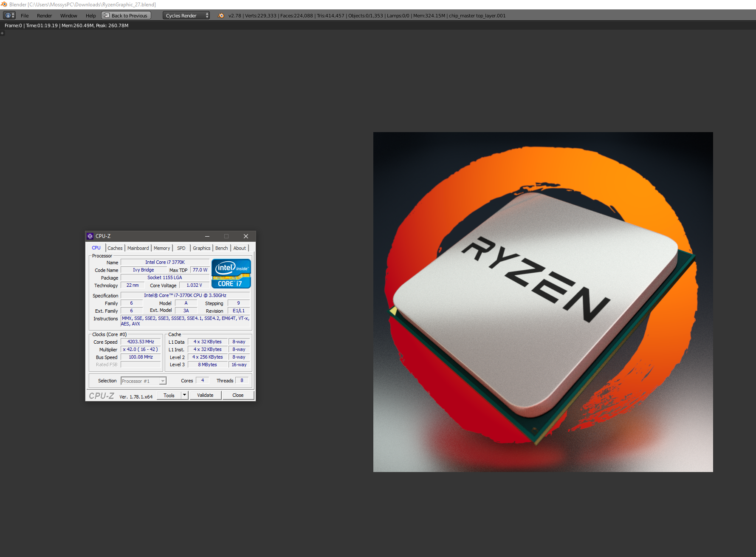This screenshot has height=557, width=756.
Task: Click the Threads value '8'
Action: pos(242,380)
